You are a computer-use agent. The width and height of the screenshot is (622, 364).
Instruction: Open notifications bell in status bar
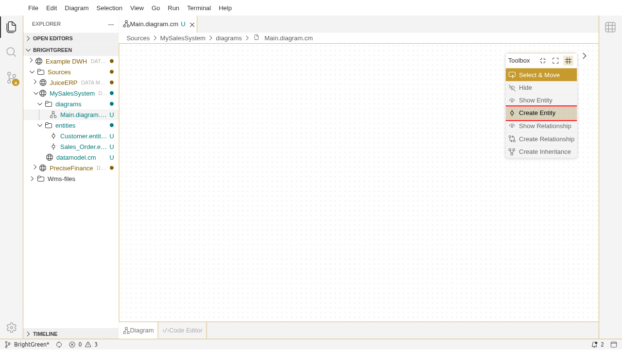point(594,345)
